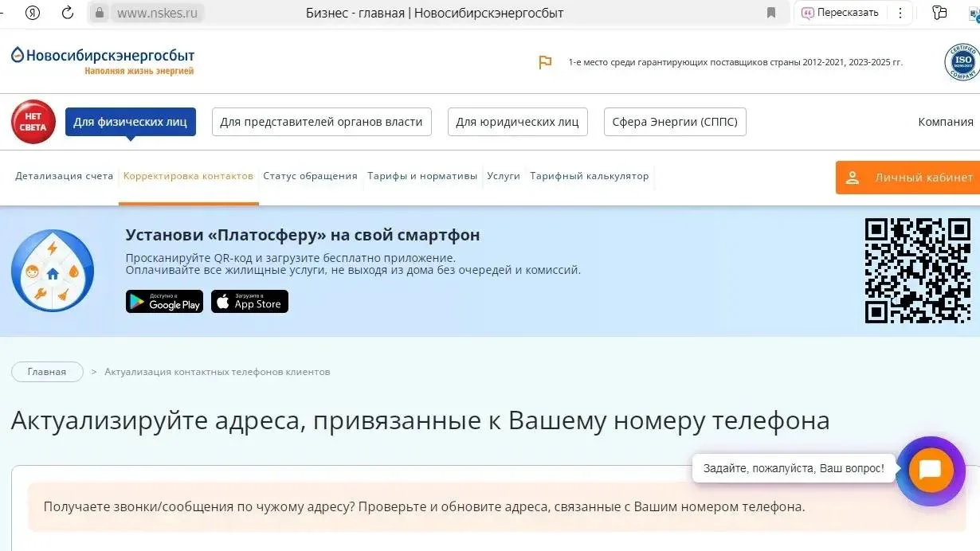
Task: Open Детализация счета menu item
Action: click(x=65, y=176)
